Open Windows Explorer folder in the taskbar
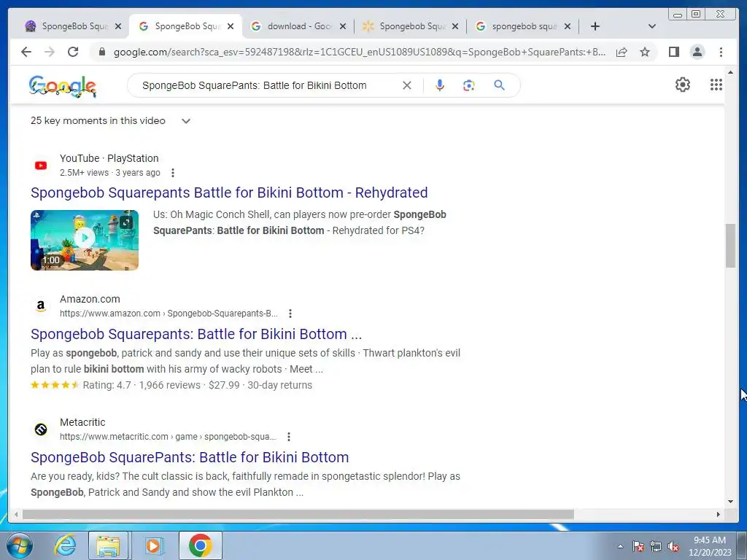The height and width of the screenshot is (560, 747). [108, 545]
